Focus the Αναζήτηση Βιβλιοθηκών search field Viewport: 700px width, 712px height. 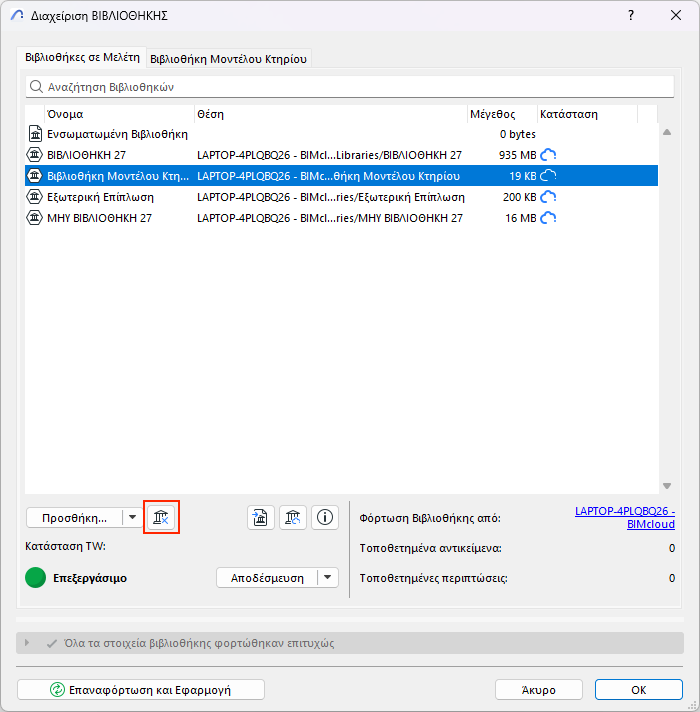350,86
